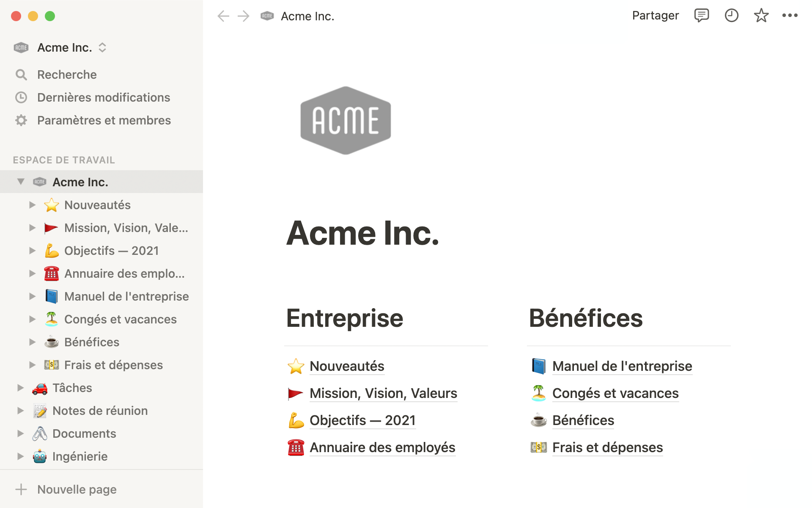The height and width of the screenshot is (508, 812).
Task: Open the Frais et dépenses link
Action: coord(607,447)
